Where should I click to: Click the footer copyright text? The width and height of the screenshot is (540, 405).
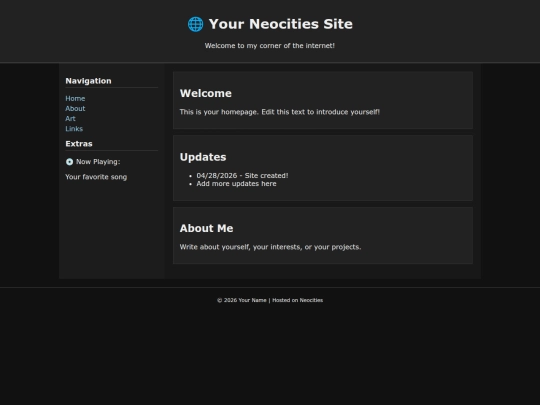(270, 300)
